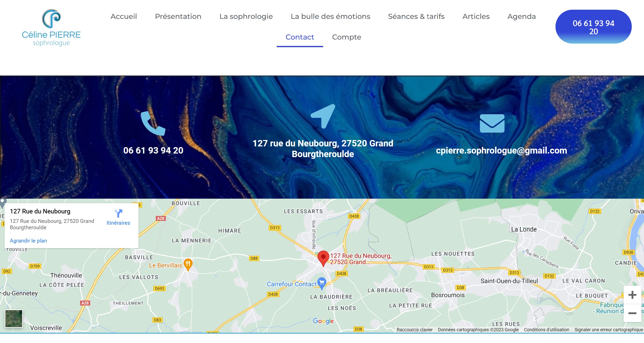Screen dimensions: 644x343
Task: Click the Itinéraires directions icon
Action: pyautogui.click(x=118, y=213)
